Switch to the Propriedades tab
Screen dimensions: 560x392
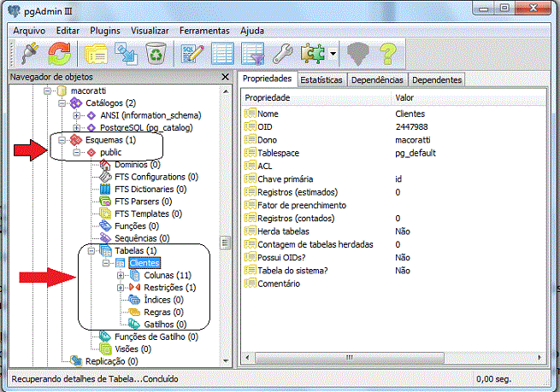click(x=267, y=79)
